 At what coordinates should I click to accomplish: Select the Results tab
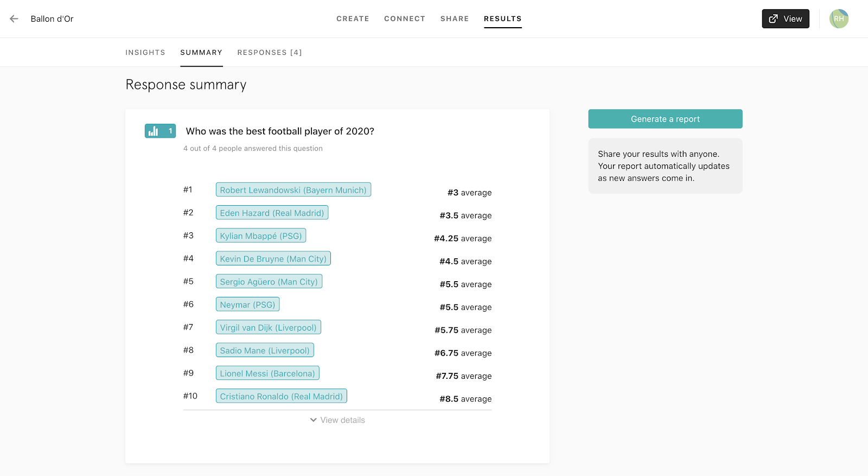pyautogui.click(x=503, y=18)
